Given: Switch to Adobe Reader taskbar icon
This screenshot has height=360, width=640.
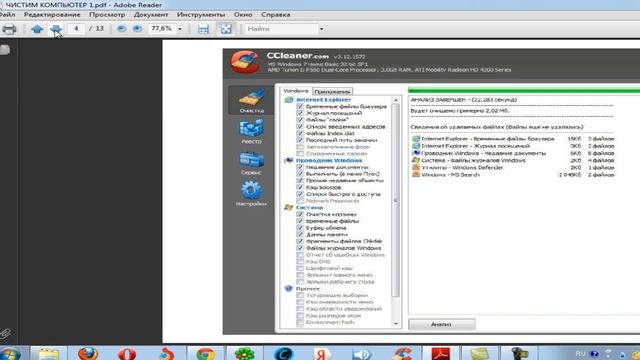Looking at the screenshot, I should (440, 353).
